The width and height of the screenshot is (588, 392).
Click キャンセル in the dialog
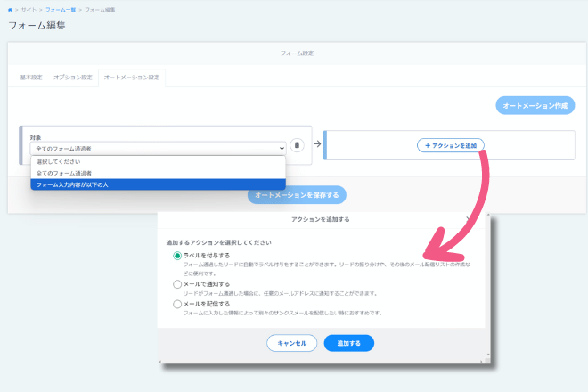(291, 343)
